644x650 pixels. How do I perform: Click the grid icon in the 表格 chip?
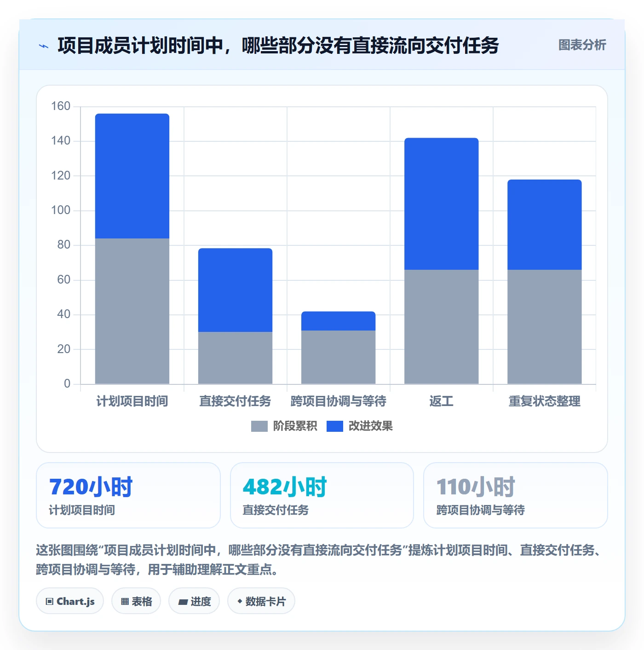tap(125, 602)
